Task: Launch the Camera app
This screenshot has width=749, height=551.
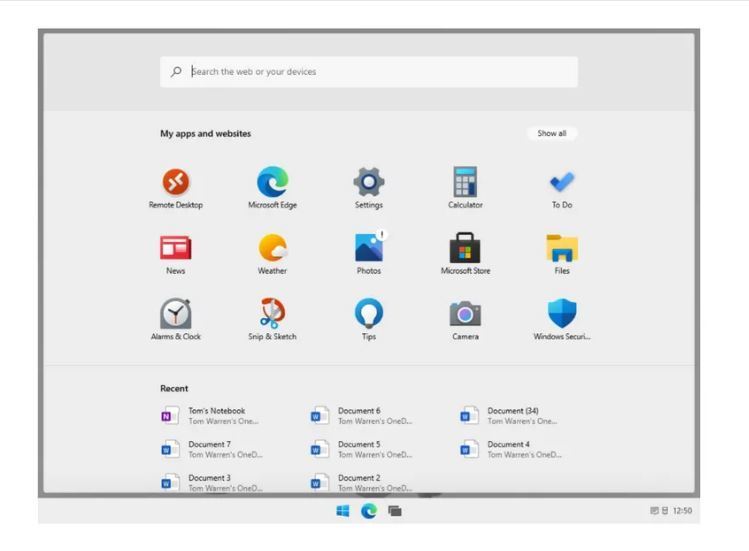Action: pos(465,315)
